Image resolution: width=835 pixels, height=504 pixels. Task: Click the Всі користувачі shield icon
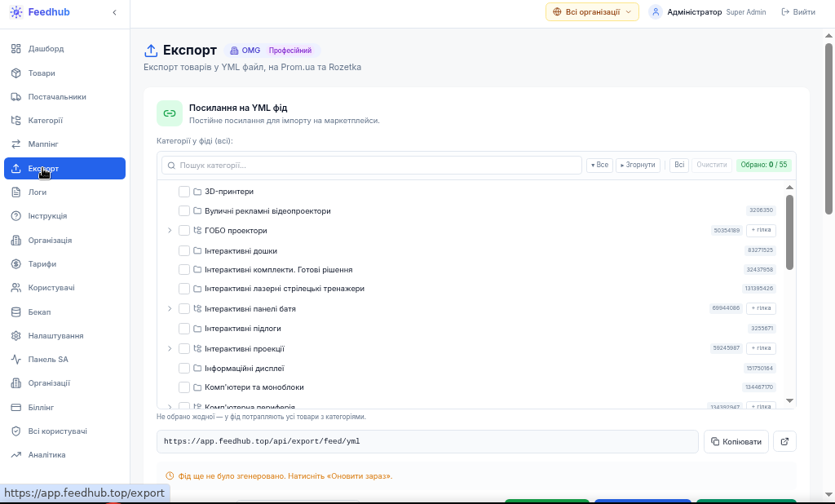pos(16,431)
